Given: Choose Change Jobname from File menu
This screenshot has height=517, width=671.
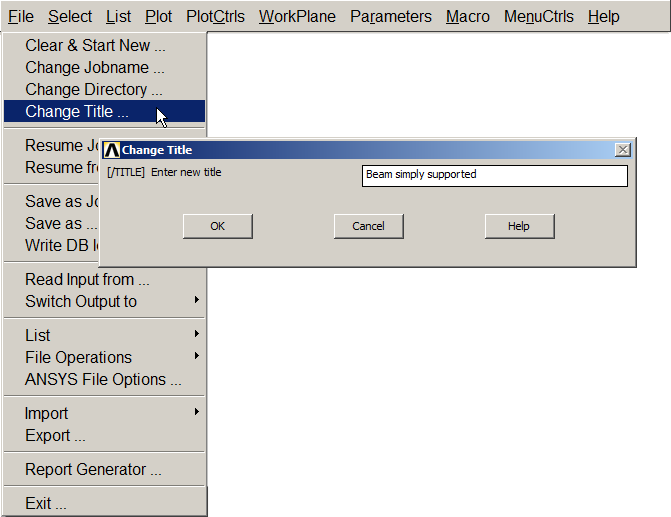Looking at the screenshot, I should (x=94, y=68).
